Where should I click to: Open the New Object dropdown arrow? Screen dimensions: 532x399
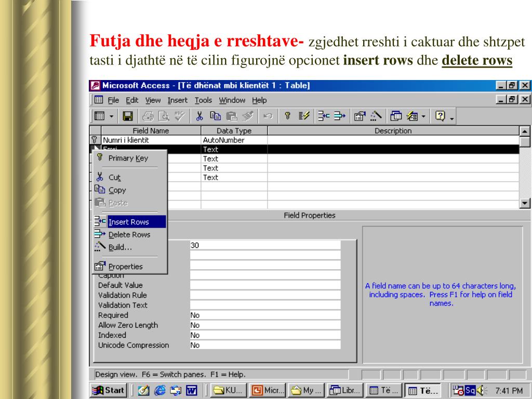(423, 116)
